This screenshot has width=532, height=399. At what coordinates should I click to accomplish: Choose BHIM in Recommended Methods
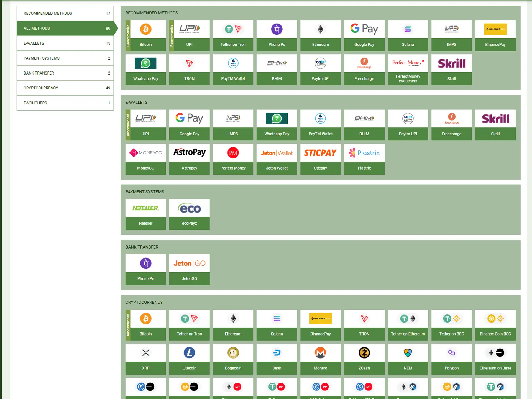coord(277,70)
